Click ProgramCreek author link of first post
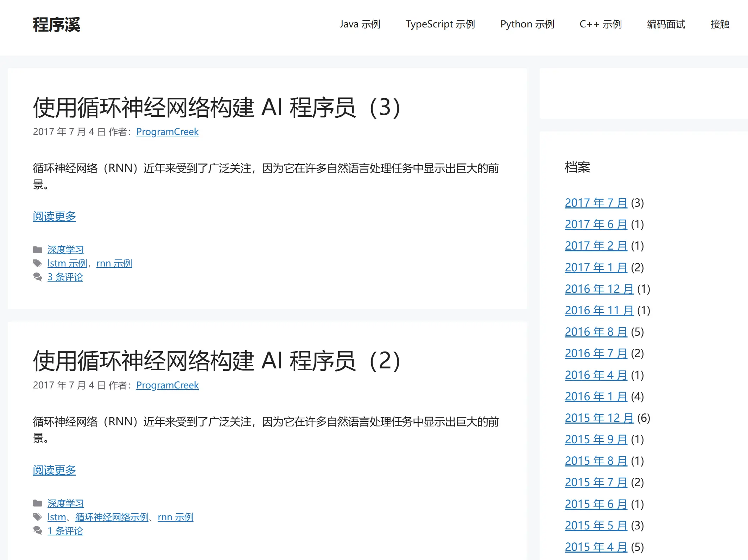Image resolution: width=748 pixels, height=560 pixels. (167, 132)
